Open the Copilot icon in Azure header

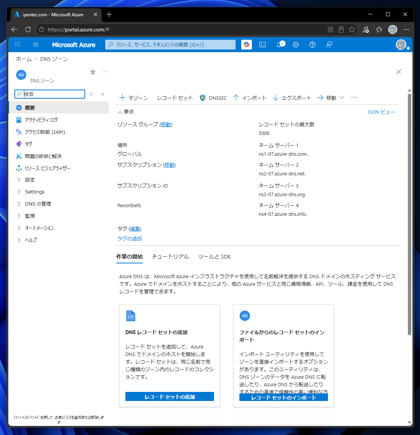click(246, 45)
